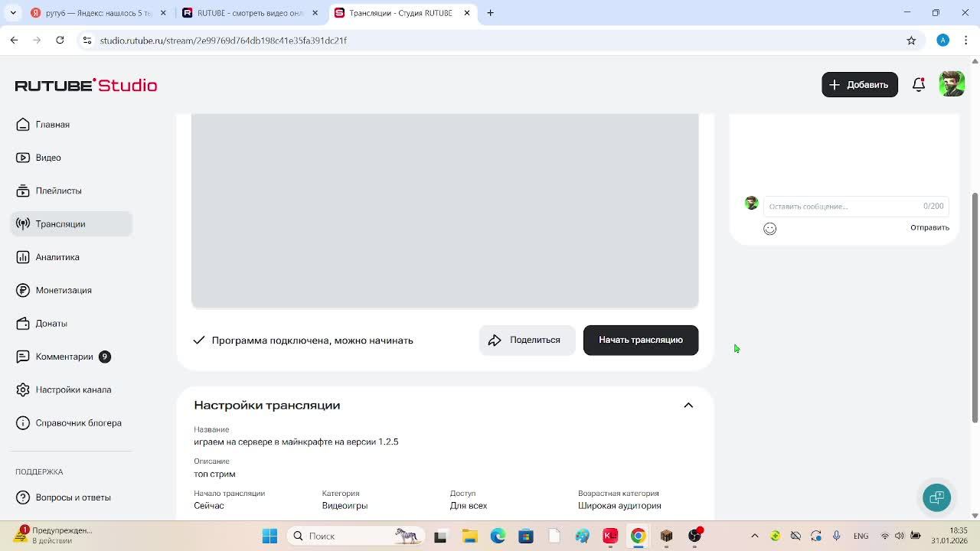This screenshot has width=980, height=551.
Task: Show hidden system tray icons
Action: tap(755, 536)
